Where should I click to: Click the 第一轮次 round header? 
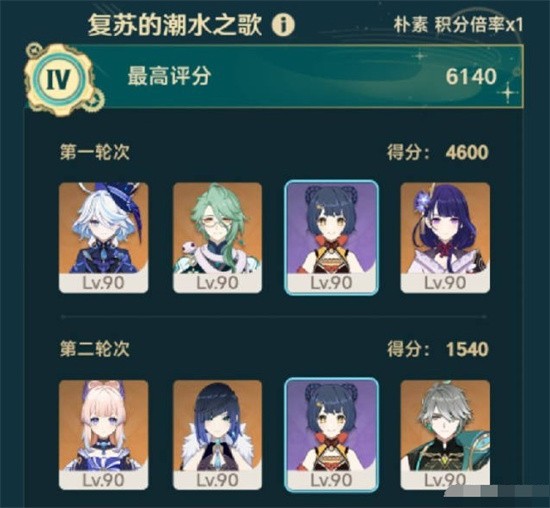click(95, 153)
